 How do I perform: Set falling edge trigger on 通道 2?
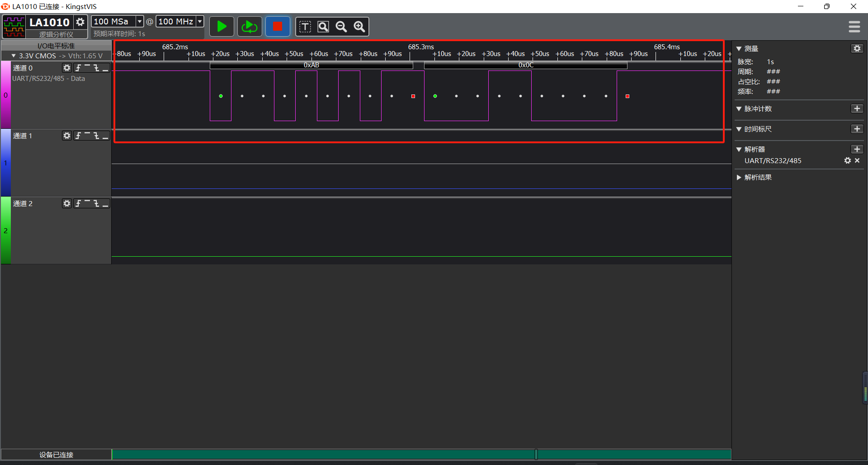coord(96,203)
